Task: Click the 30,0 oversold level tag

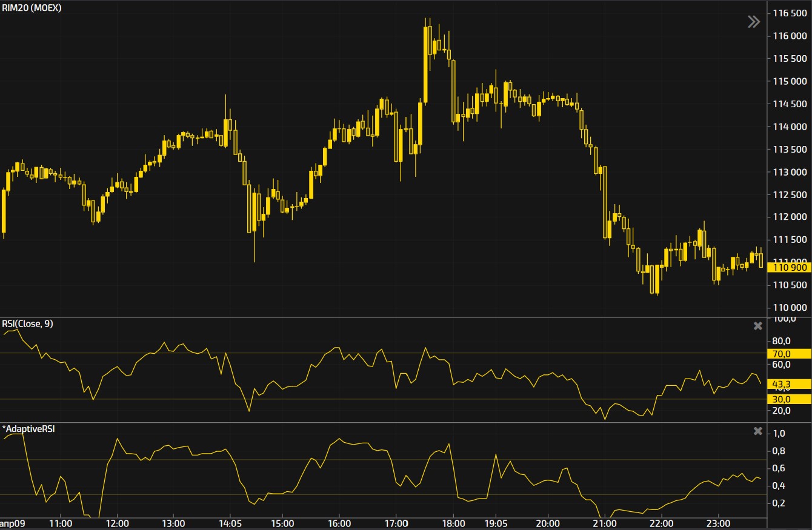Action: click(789, 399)
